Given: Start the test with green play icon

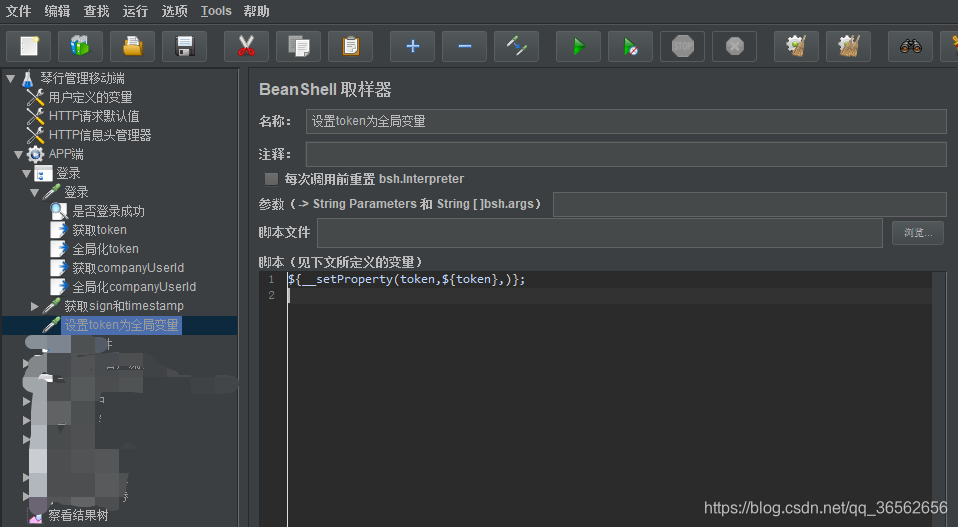Looking at the screenshot, I should click(579, 46).
